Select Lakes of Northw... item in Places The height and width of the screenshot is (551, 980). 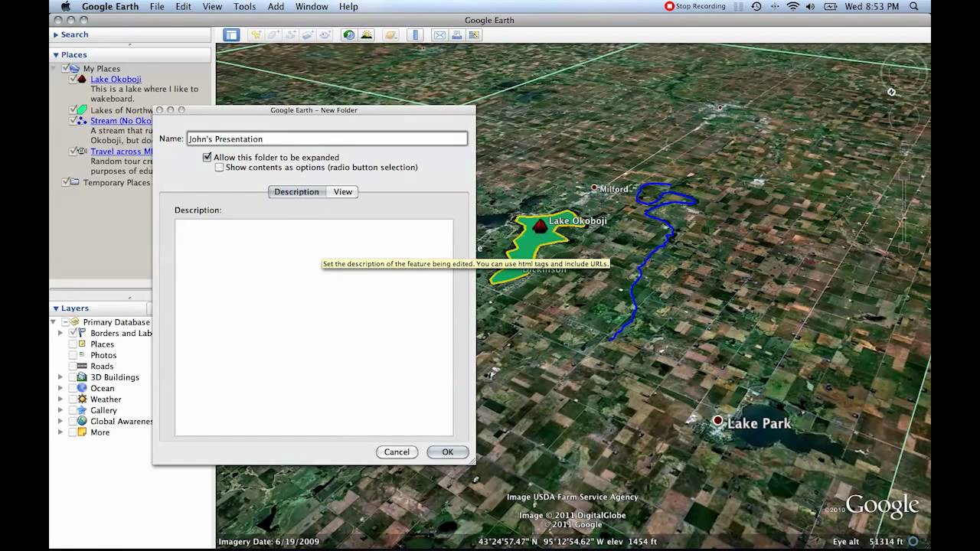(x=121, y=110)
